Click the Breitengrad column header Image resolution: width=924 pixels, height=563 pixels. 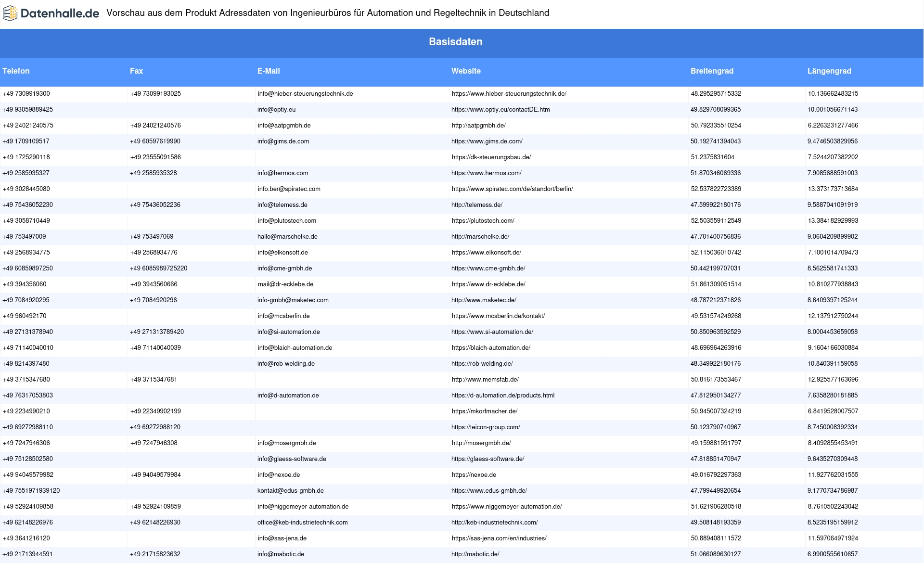coord(712,71)
